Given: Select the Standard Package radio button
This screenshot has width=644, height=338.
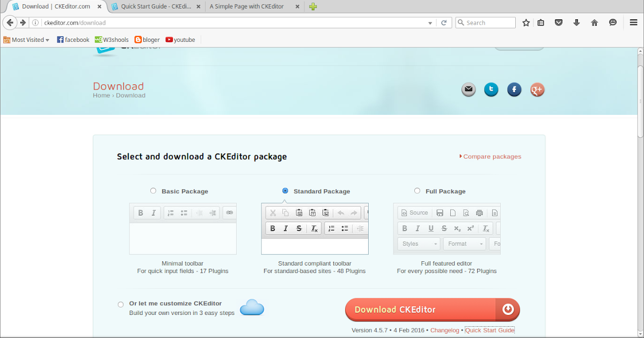Looking at the screenshot, I should coord(285,190).
